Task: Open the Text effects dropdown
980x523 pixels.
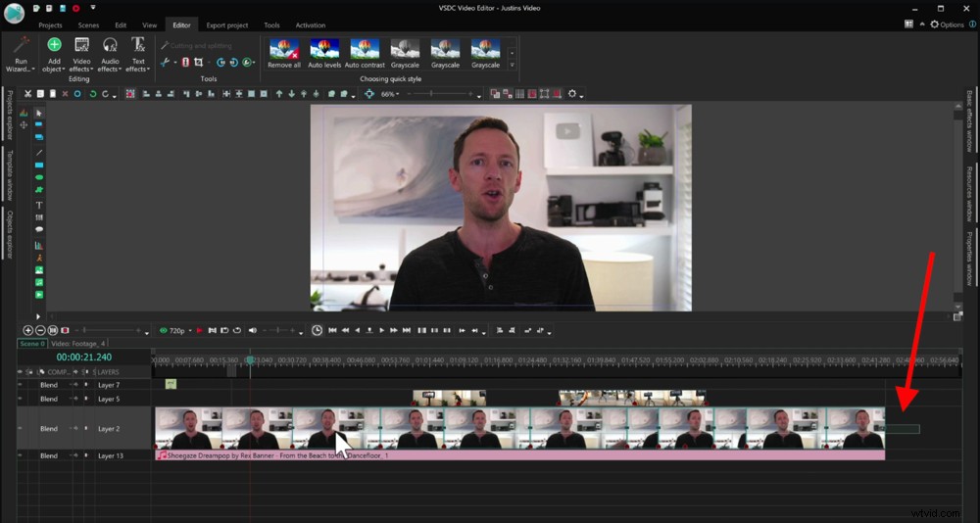Action: (137, 65)
